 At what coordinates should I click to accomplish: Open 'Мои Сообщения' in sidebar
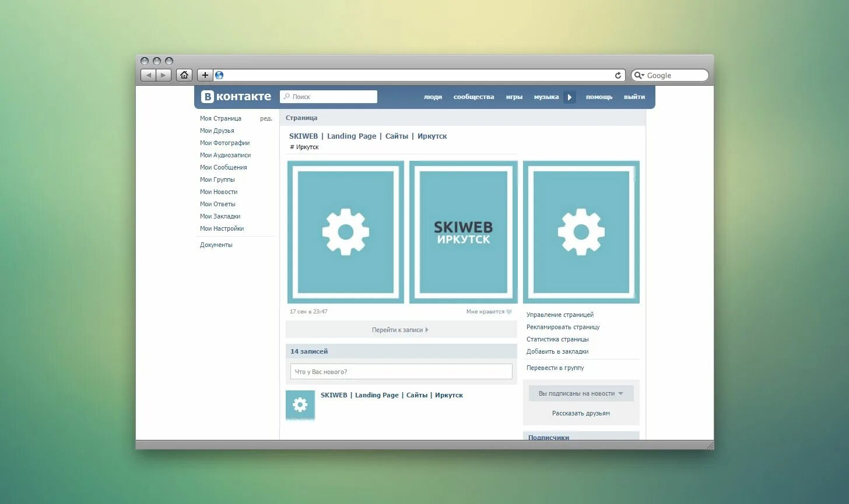point(223,167)
